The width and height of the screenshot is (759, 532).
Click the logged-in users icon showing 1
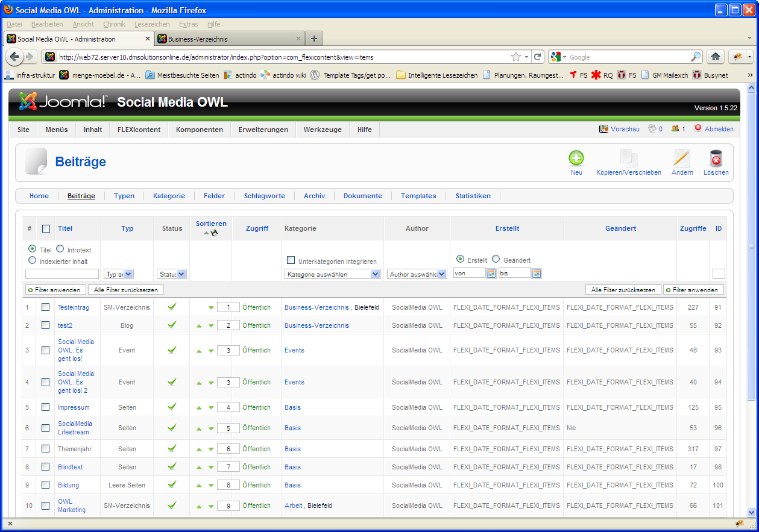pyautogui.click(x=675, y=128)
